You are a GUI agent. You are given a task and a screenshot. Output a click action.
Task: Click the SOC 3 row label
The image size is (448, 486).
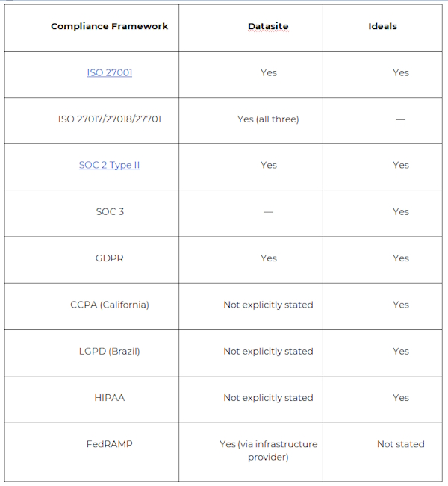[x=110, y=211]
